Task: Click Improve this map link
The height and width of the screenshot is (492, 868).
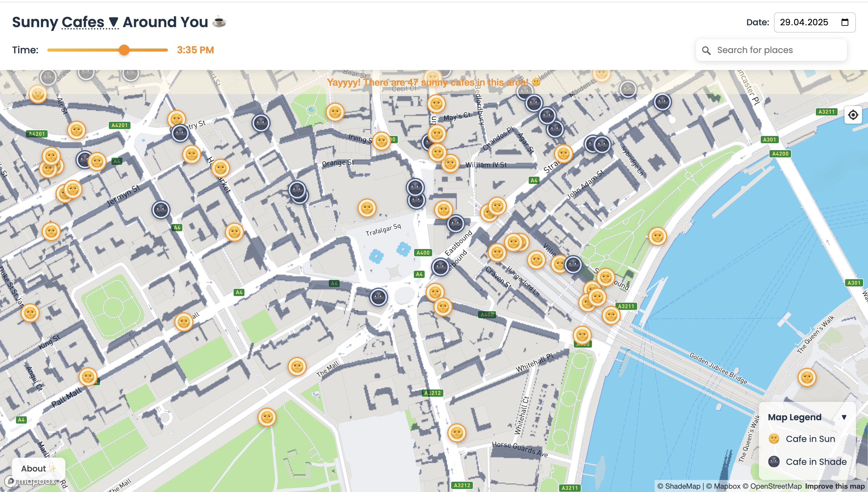Action: click(x=835, y=486)
